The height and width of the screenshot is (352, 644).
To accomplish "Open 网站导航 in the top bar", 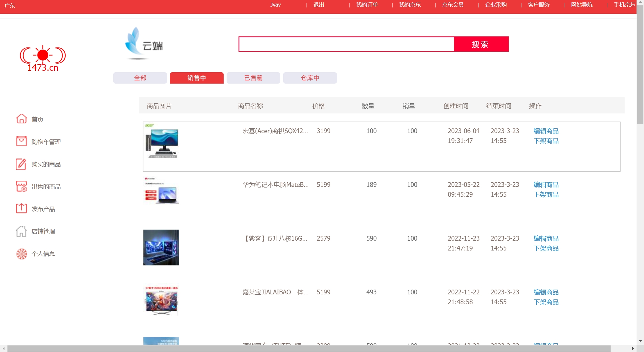I will click(x=582, y=5).
